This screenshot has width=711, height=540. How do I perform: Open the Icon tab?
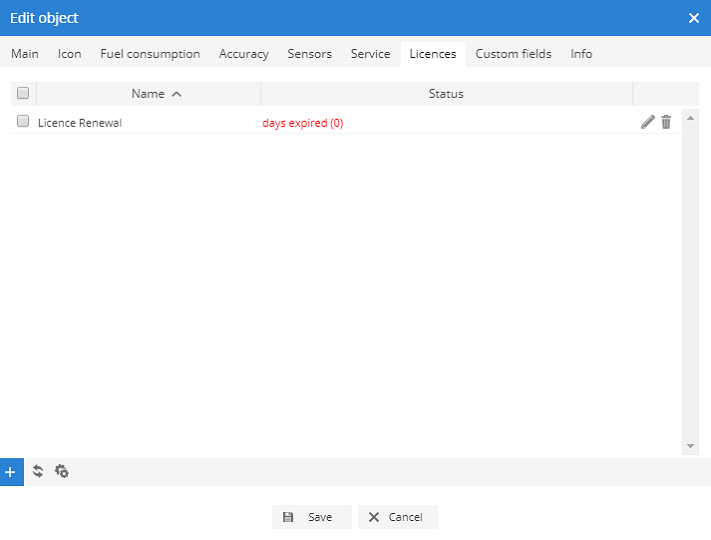69,54
